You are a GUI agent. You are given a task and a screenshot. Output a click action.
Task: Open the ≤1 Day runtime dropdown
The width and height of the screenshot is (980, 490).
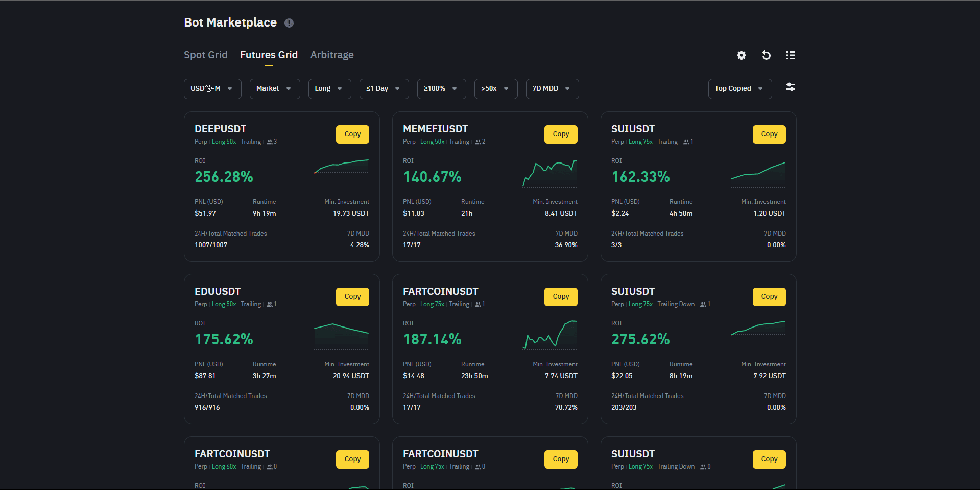[x=384, y=88]
